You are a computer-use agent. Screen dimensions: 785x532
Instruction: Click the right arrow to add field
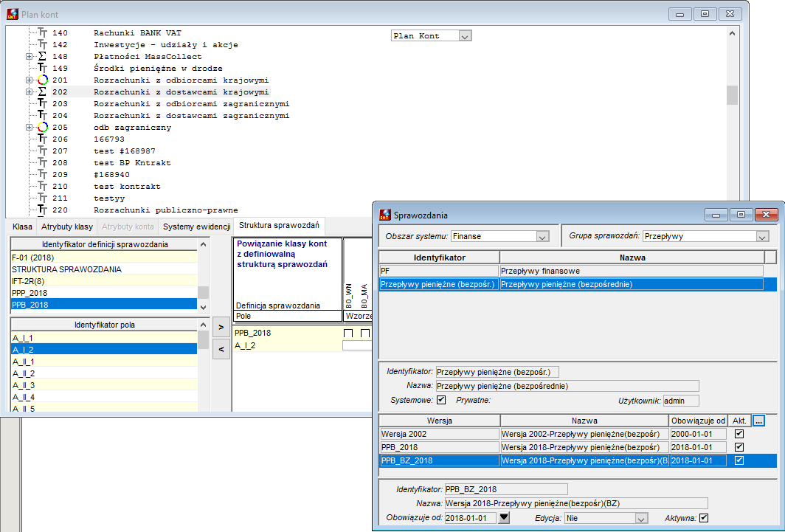tap(221, 328)
